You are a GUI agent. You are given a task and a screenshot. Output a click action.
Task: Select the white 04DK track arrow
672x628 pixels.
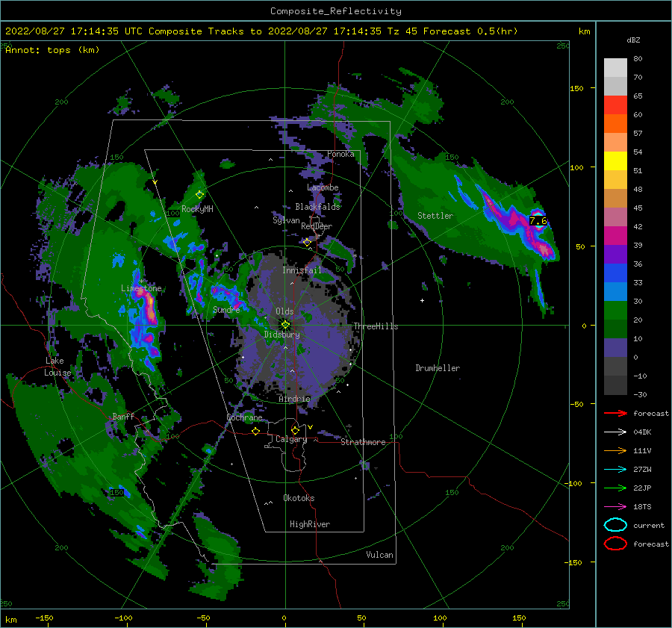615,432
